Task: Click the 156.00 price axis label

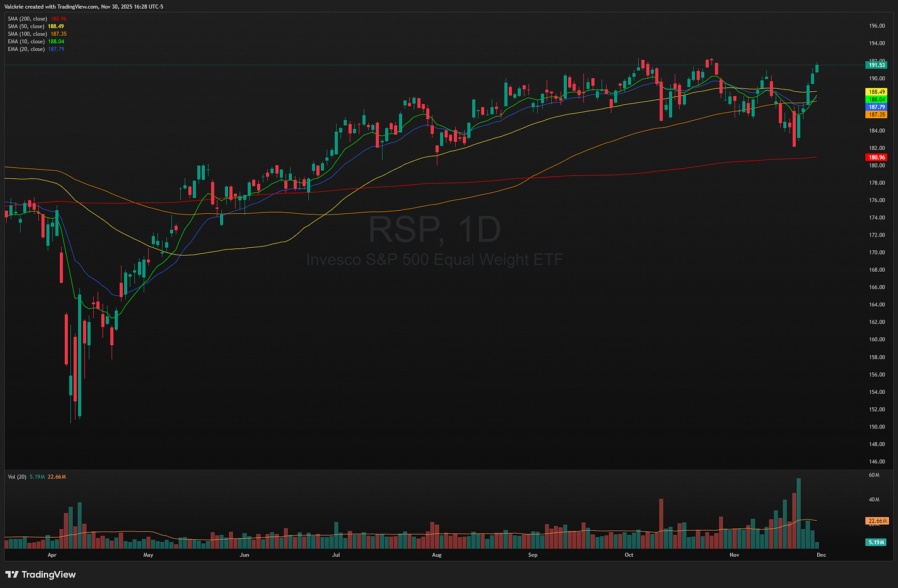Action: point(877,375)
